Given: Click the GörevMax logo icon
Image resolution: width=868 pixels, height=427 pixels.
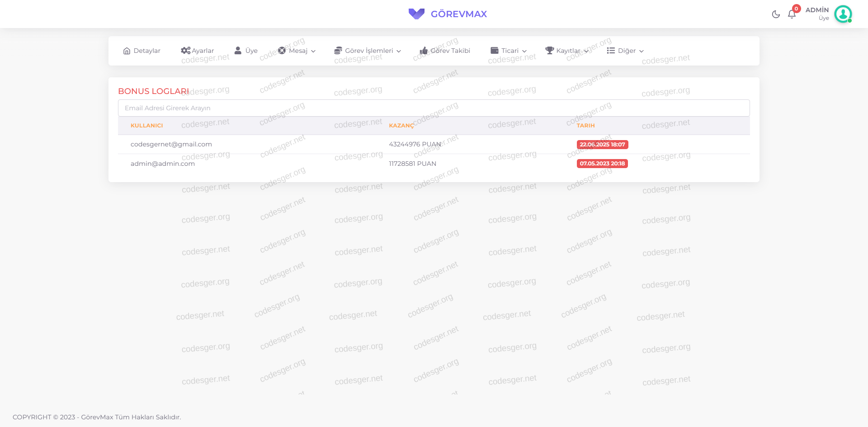Looking at the screenshot, I should pyautogui.click(x=416, y=14).
